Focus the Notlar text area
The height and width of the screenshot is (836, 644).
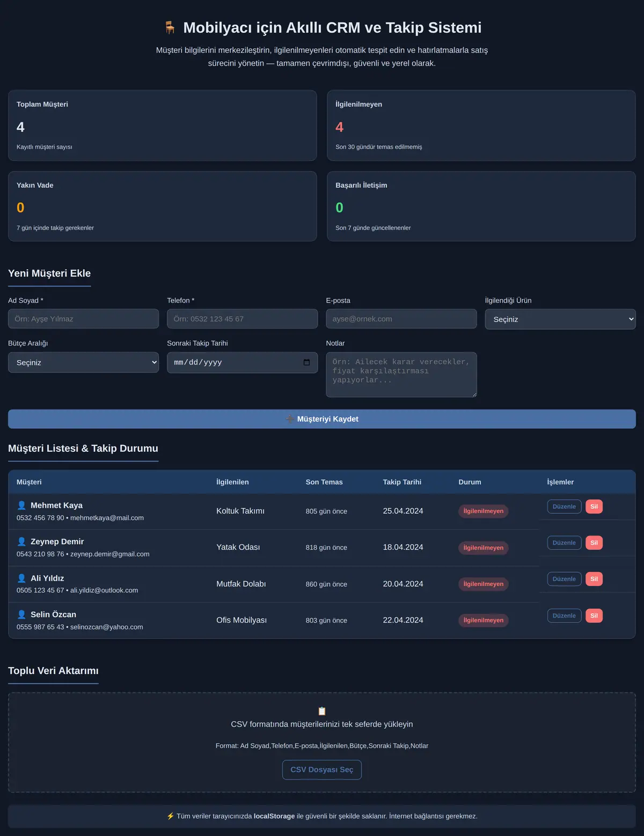[401, 375]
